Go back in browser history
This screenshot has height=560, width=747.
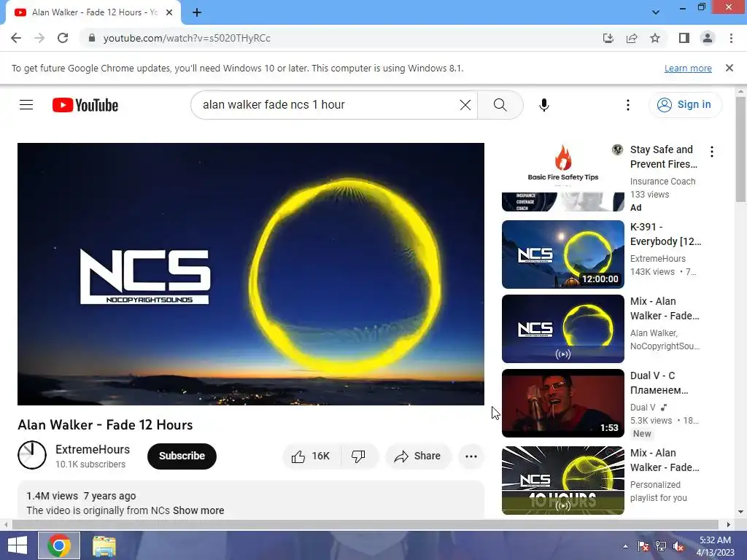pyautogui.click(x=16, y=38)
